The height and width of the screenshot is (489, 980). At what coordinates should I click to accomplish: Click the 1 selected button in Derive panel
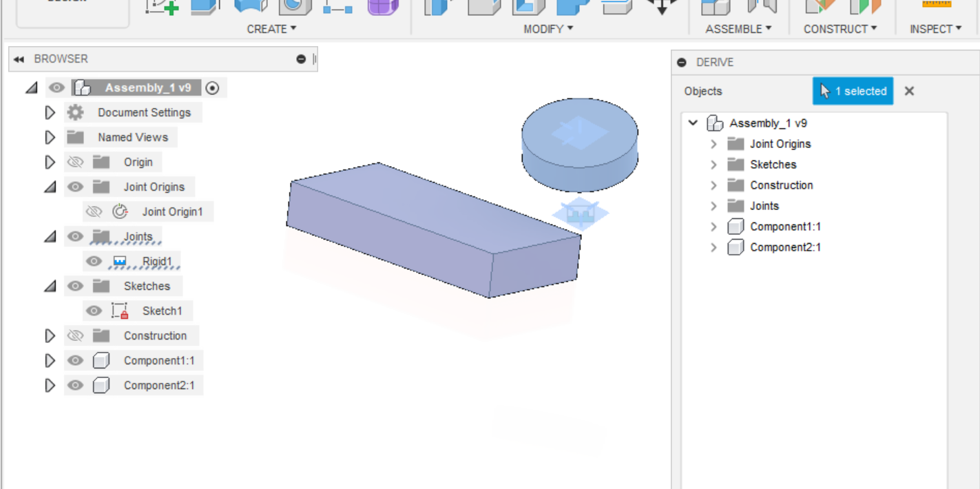pos(853,91)
